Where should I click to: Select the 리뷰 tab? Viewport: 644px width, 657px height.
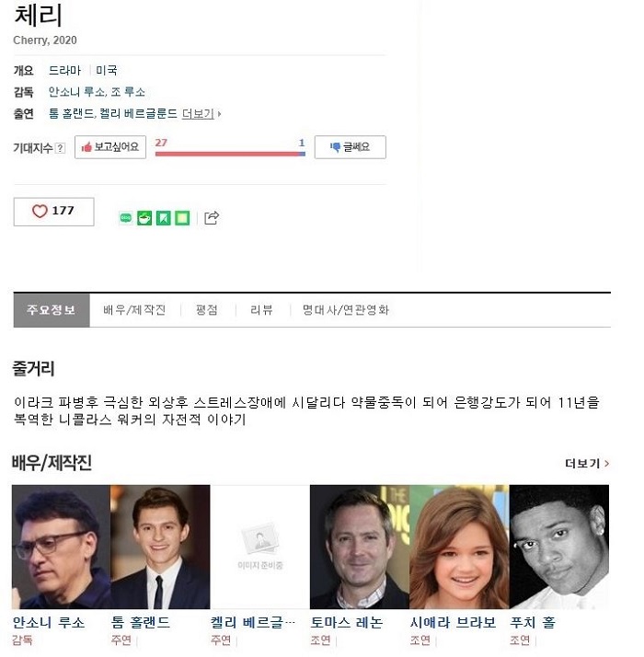[262, 310]
